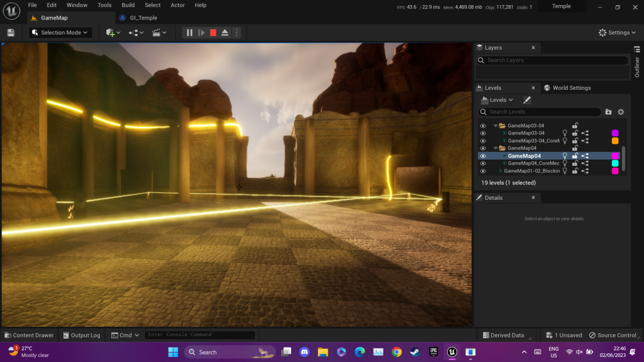Switch to the World Settings tab

tap(567, 88)
